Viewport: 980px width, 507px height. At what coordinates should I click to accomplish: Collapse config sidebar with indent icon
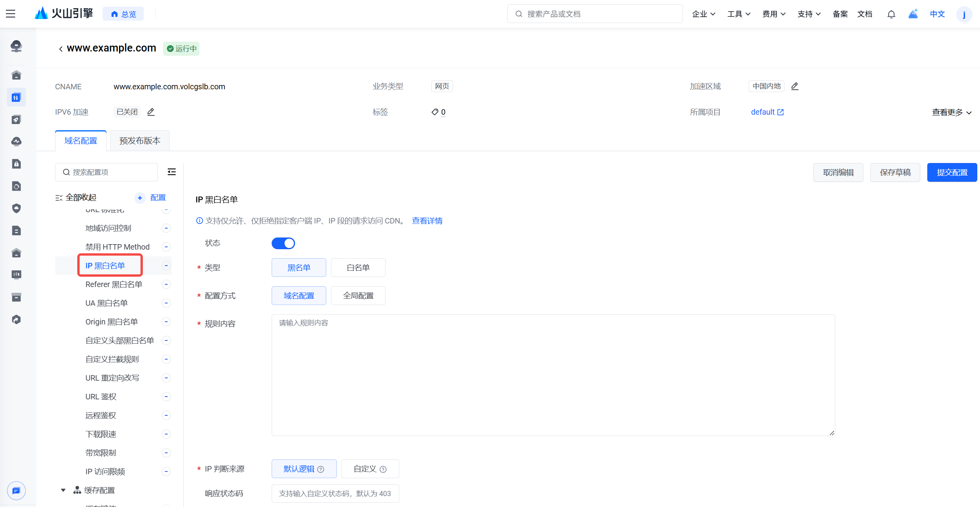click(171, 172)
